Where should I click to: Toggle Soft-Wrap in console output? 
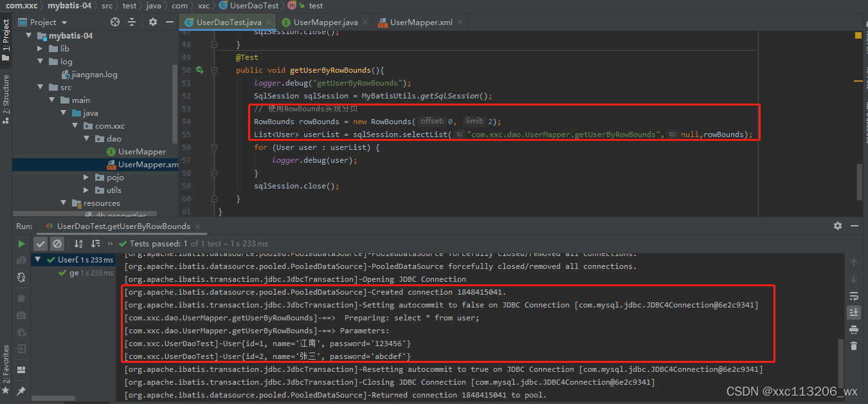point(854,296)
